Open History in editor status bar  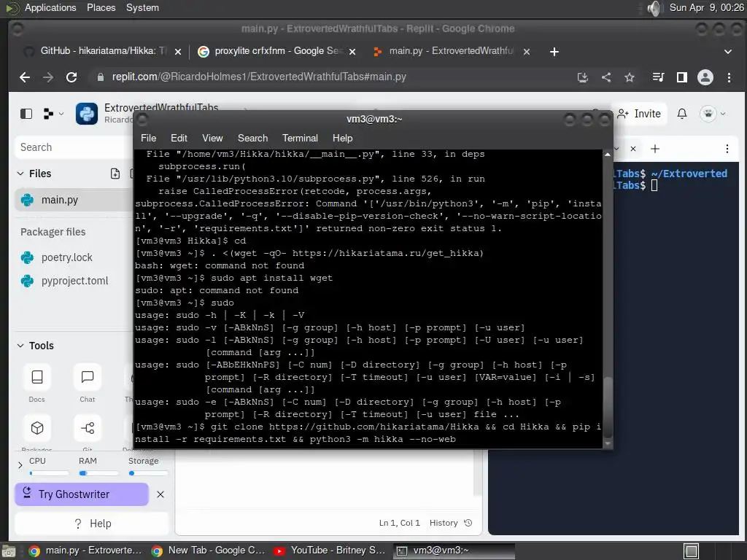coord(451,523)
